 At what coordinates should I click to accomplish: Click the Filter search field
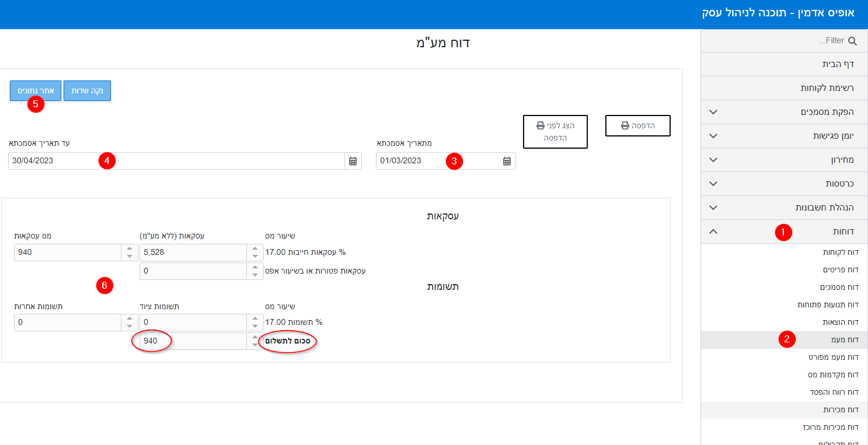coord(784,41)
